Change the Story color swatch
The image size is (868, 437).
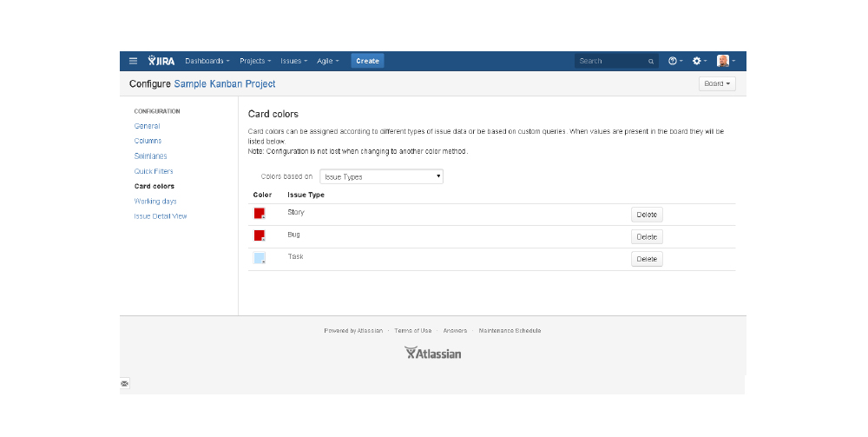tap(259, 213)
